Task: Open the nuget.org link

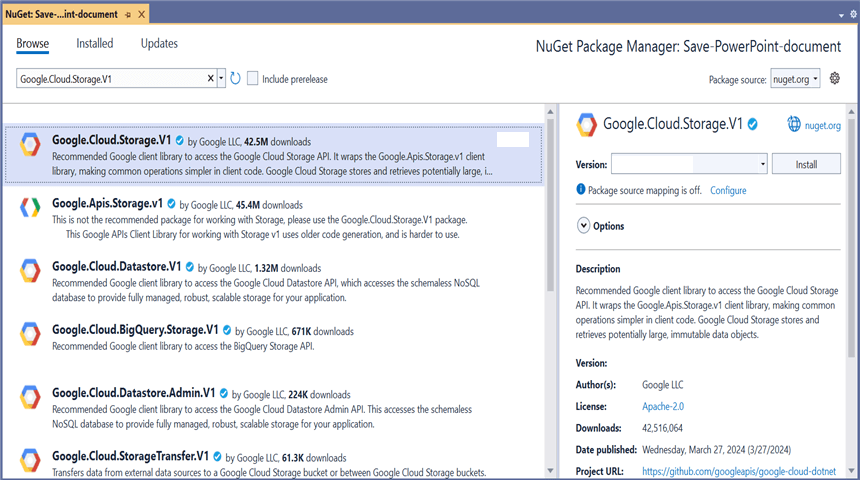Action: pyautogui.click(x=822, y=125)
